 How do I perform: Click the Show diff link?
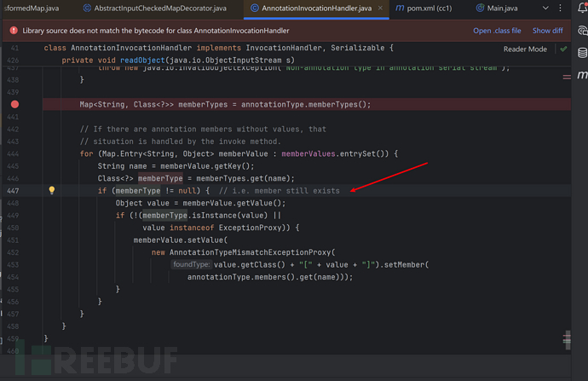pyautogui.click(x=547, y=31)
